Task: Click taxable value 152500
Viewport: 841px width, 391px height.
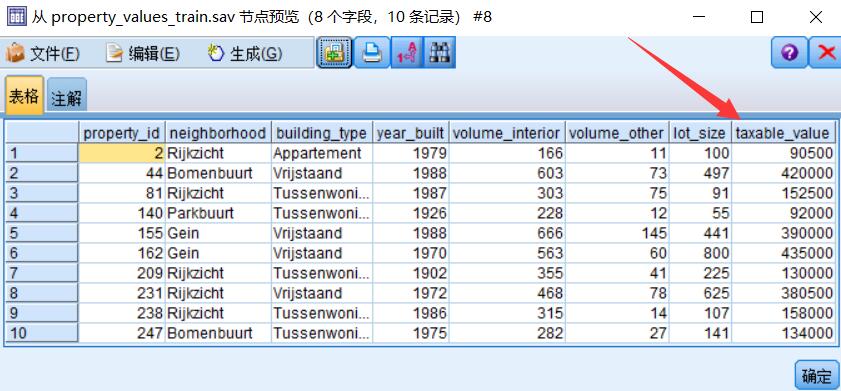Action: coord(783,193)
